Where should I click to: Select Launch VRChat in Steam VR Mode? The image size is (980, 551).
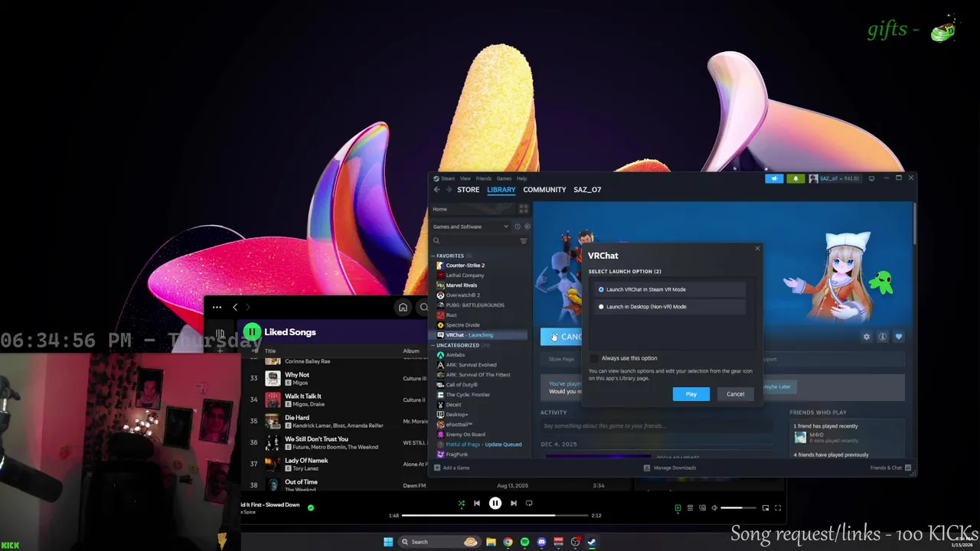pos(670,289)
